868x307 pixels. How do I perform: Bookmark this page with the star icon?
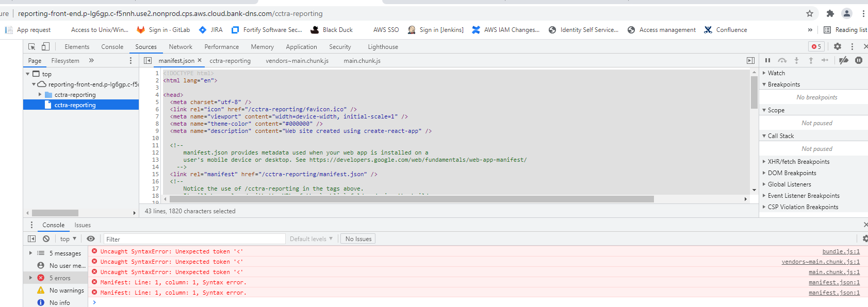tap(810, 13)
